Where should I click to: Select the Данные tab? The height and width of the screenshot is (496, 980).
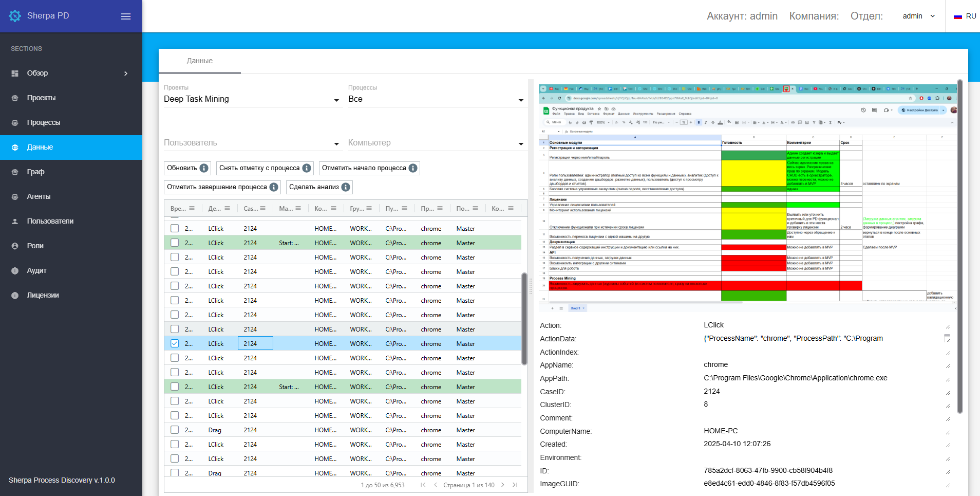point(199,61)
